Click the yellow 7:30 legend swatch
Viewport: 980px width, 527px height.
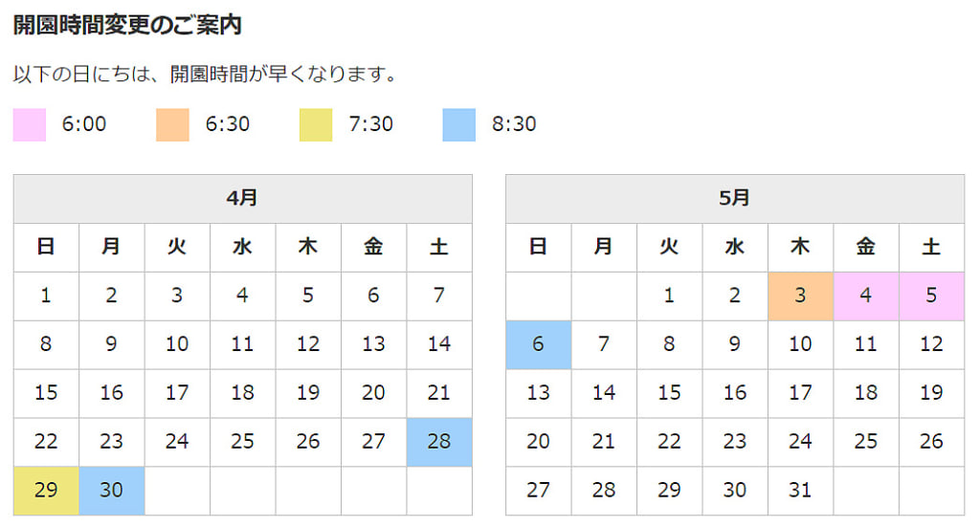316,125
